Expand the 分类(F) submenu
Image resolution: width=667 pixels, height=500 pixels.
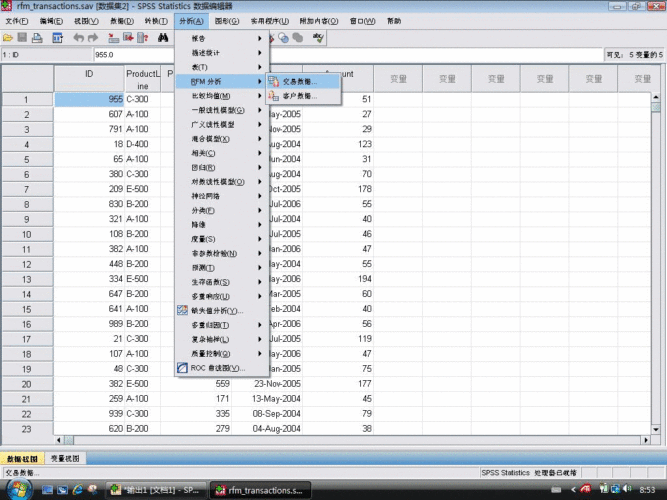click(222, 211)
